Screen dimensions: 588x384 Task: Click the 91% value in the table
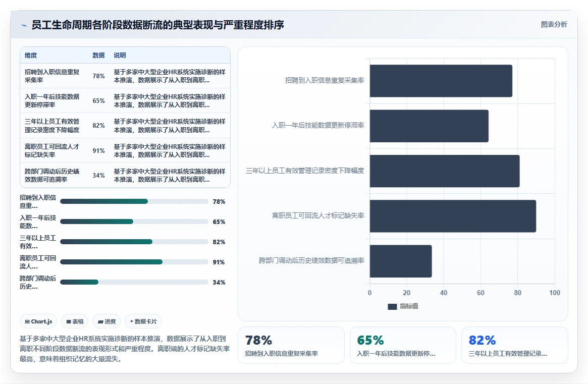point(98,150)
